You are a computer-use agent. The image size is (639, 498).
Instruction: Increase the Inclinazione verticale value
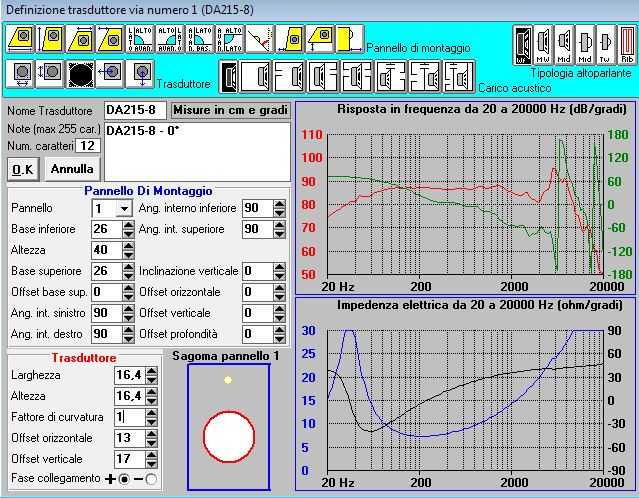tap(280, 267)
